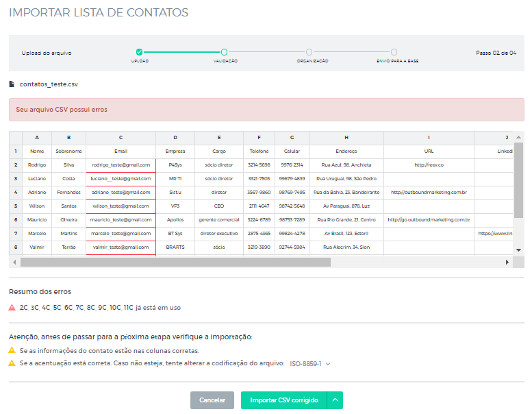Click table scroll up arrow
Image resolution: width=532 pixels, height=414 pixels.
pyautogui.click(x=518, y=137)
